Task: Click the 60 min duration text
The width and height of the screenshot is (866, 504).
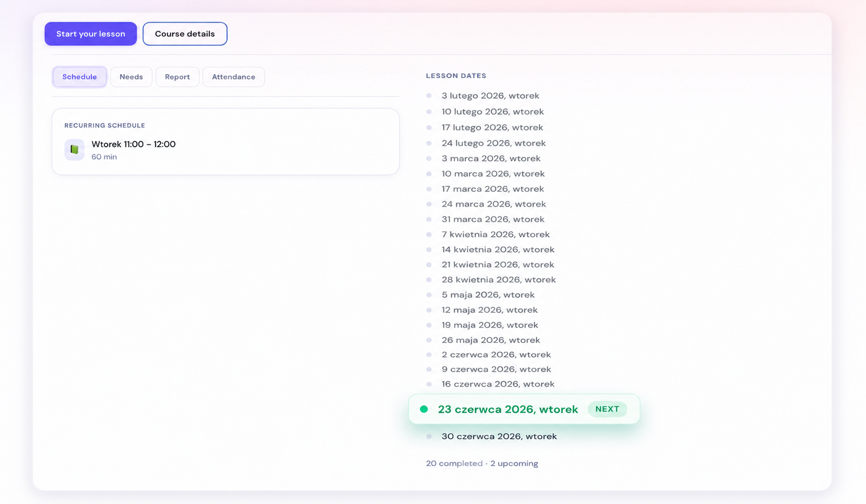Action: 104,157
